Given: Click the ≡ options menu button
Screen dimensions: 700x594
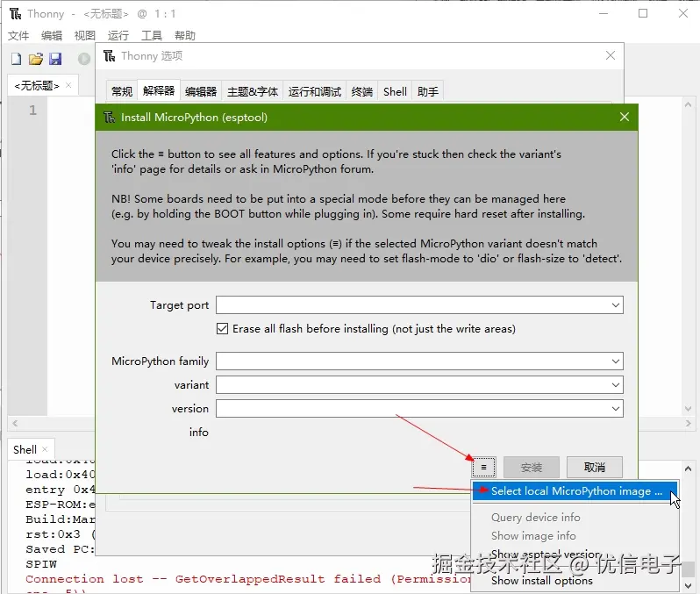Looking at the screenshot, I should 483,467.
